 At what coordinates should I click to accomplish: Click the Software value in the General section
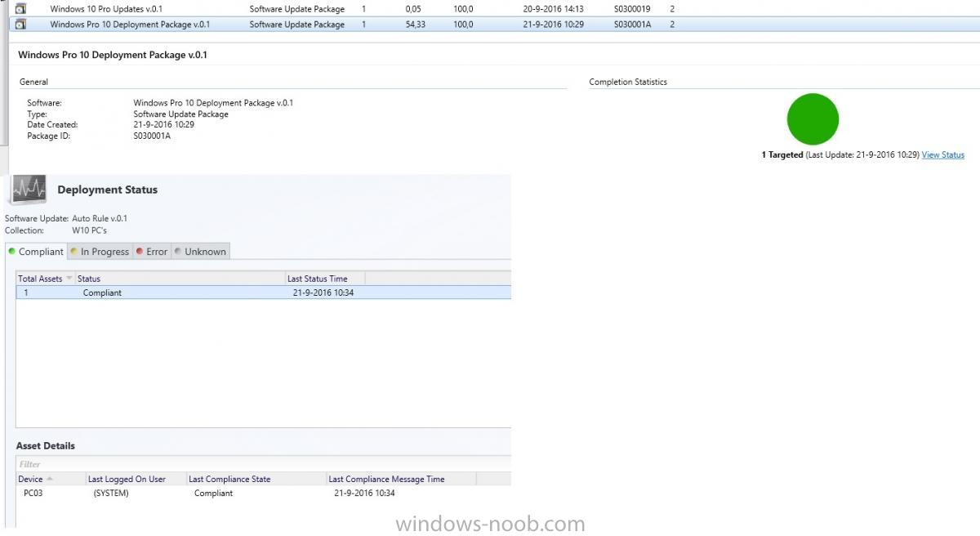point(213,103)
